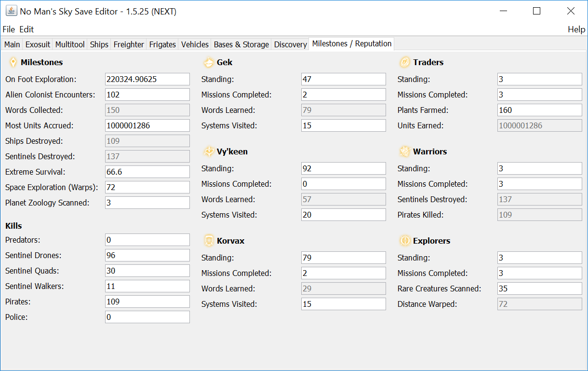588x371 pixels.
Task: Open the Discovery tab
Action: pyautogui.click(x=291, y=44)
